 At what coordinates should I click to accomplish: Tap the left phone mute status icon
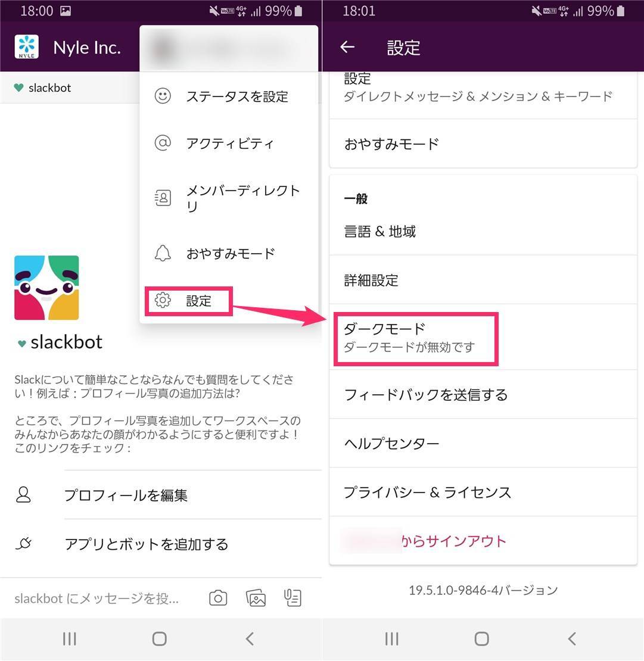(214, 11)
